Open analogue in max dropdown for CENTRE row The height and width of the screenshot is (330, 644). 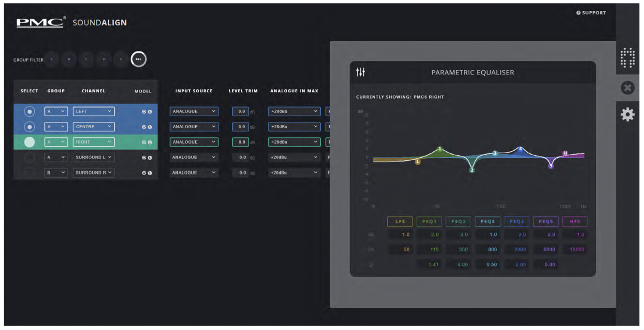point(295,127)
